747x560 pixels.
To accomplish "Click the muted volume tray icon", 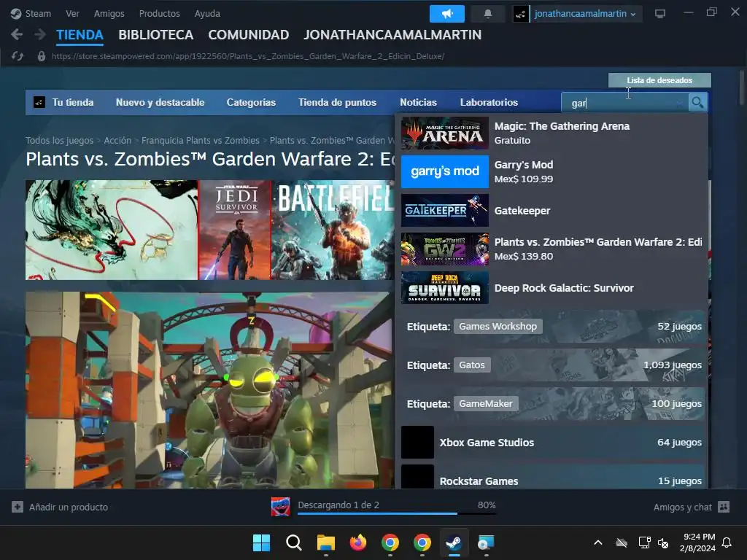I will tap(662, 542).
